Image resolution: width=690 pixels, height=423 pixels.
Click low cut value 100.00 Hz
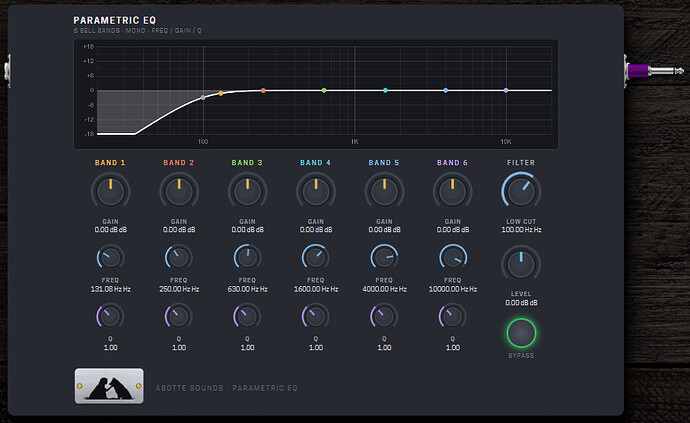521,230
